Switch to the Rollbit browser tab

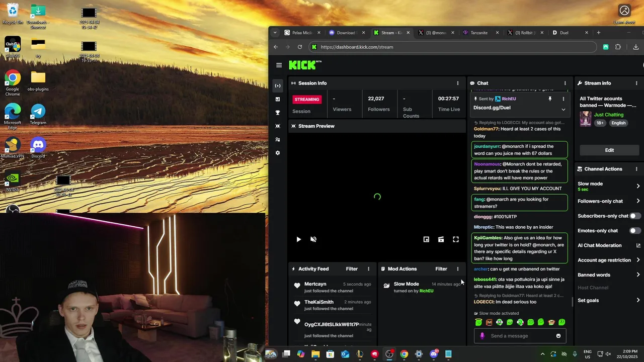click(525, 33)
